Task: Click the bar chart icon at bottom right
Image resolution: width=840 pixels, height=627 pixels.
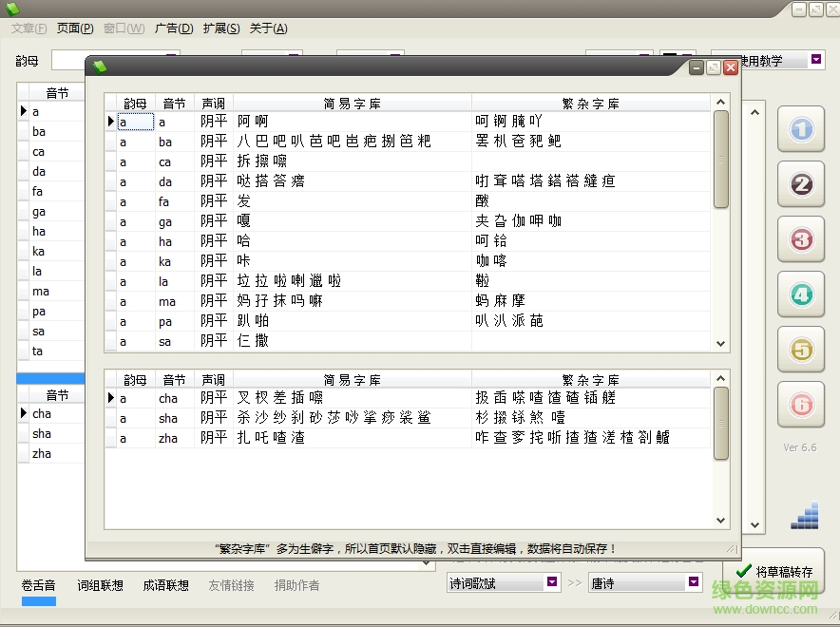Action: pyautogui.click(x=803, y=514)
